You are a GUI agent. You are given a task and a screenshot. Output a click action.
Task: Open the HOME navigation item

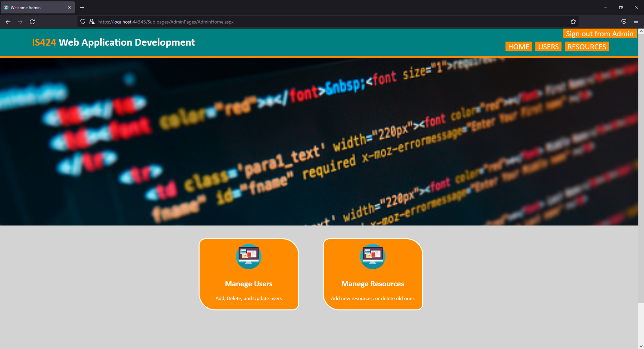pyautogui.click(x=519, y=47)
